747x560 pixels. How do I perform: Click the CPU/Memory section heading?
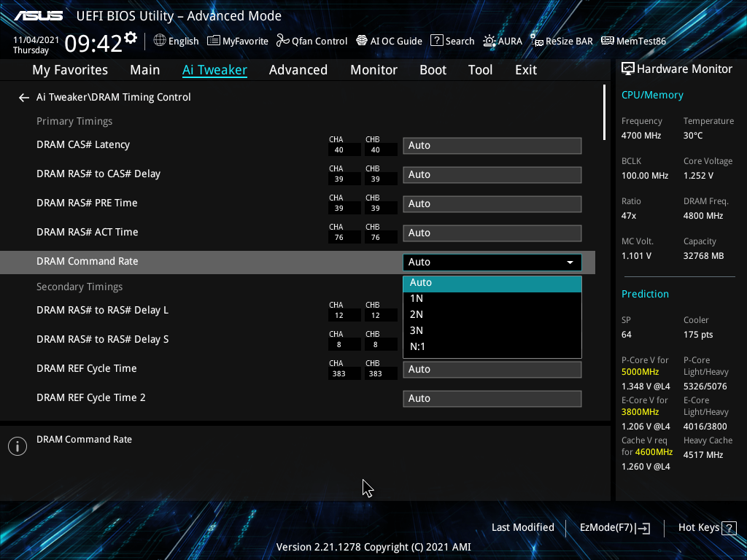(652, 96)
